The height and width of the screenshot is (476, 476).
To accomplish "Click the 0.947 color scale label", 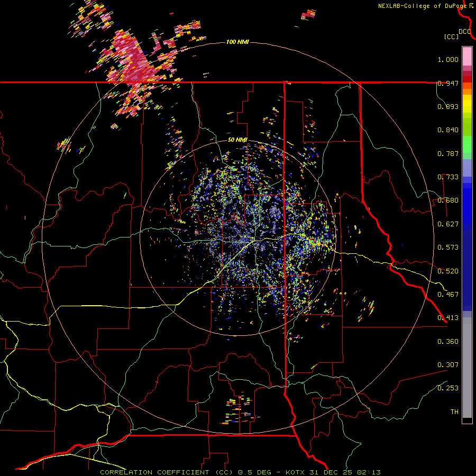I will click(448, 83).
